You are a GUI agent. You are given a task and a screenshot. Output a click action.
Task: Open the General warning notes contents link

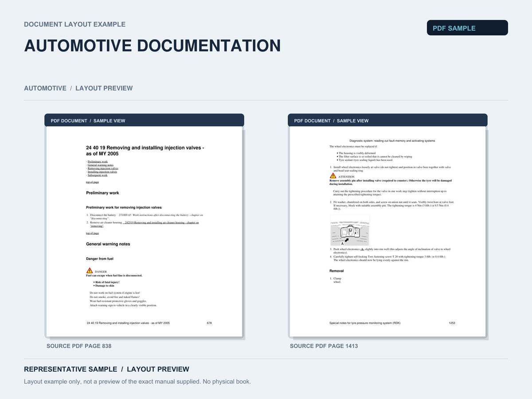coord(101,165)
